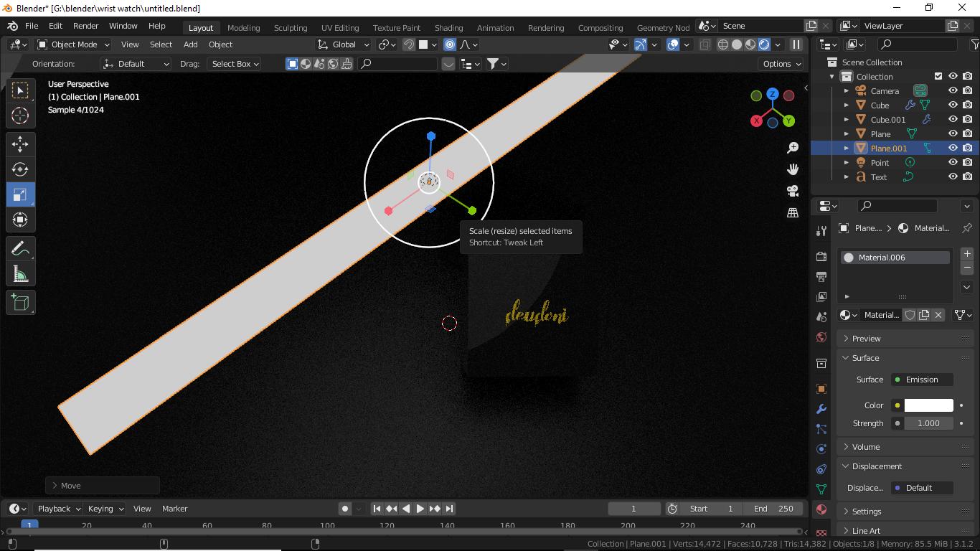Screen dimensions: 980x551
Task: Jump to the timeline end frame
Action: [449, 509]
